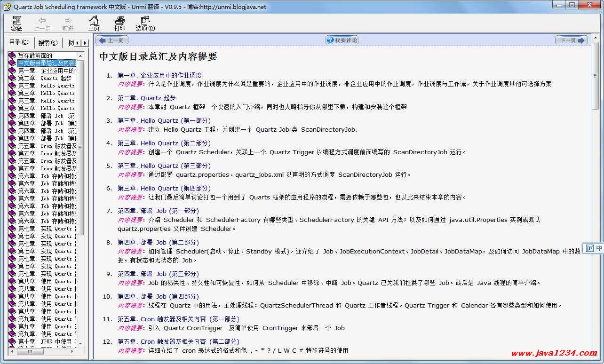604x364 pixels.
Task: Switch to the 搜索(S) search tab
Action: click(x=48, y=43)
